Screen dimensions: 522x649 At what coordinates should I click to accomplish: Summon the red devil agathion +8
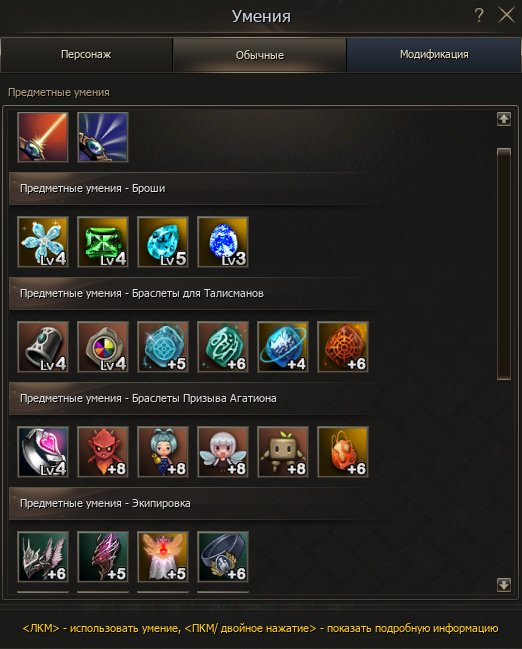103,452
